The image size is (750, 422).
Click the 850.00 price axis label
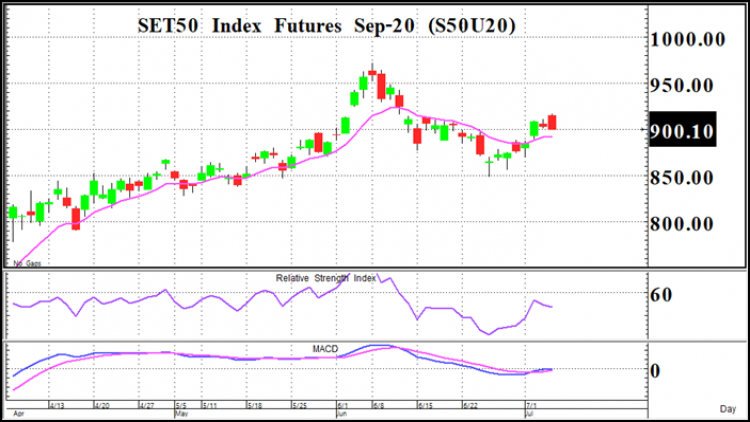pos(682,178)
